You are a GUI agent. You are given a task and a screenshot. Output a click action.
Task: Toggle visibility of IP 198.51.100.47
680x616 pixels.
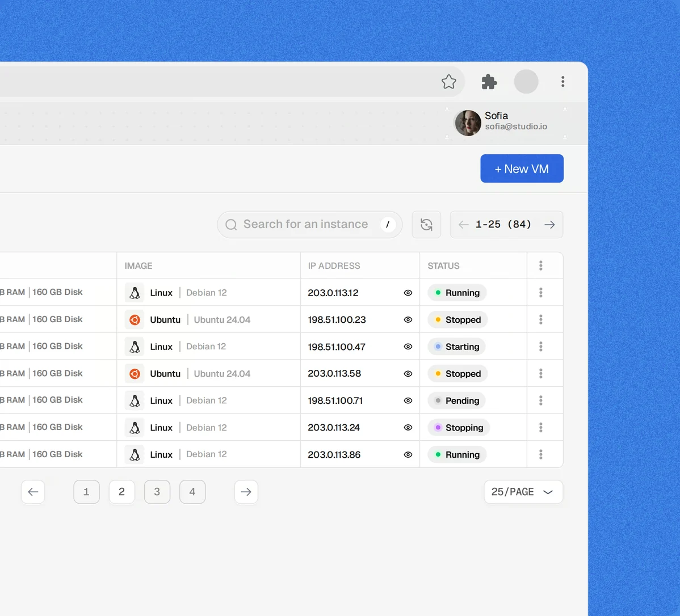(x=408, y=347)
